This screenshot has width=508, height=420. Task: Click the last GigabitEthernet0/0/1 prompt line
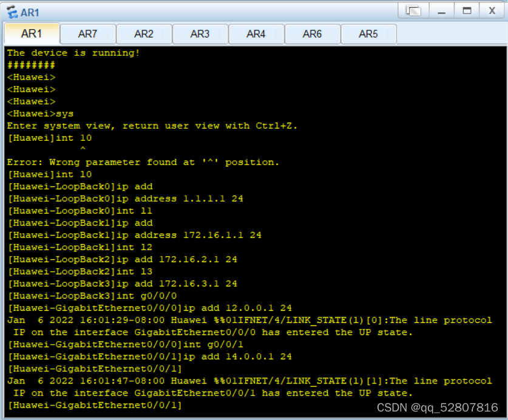(x=95, y=405)
